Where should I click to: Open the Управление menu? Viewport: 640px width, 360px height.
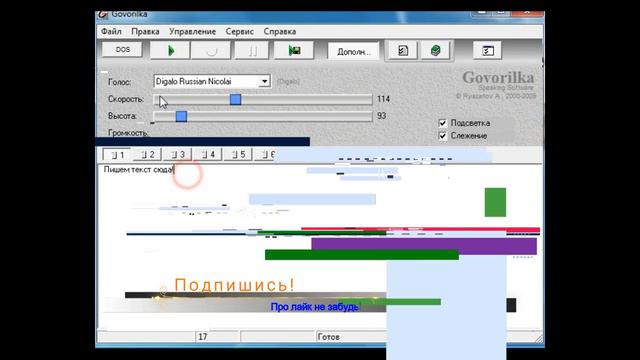(x=192, y=31)
